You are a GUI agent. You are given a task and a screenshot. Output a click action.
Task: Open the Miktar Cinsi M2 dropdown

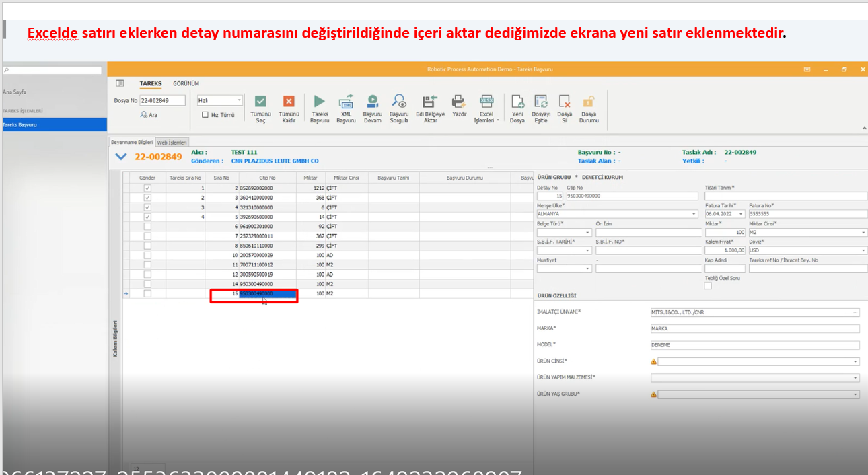tap(864, 232)
